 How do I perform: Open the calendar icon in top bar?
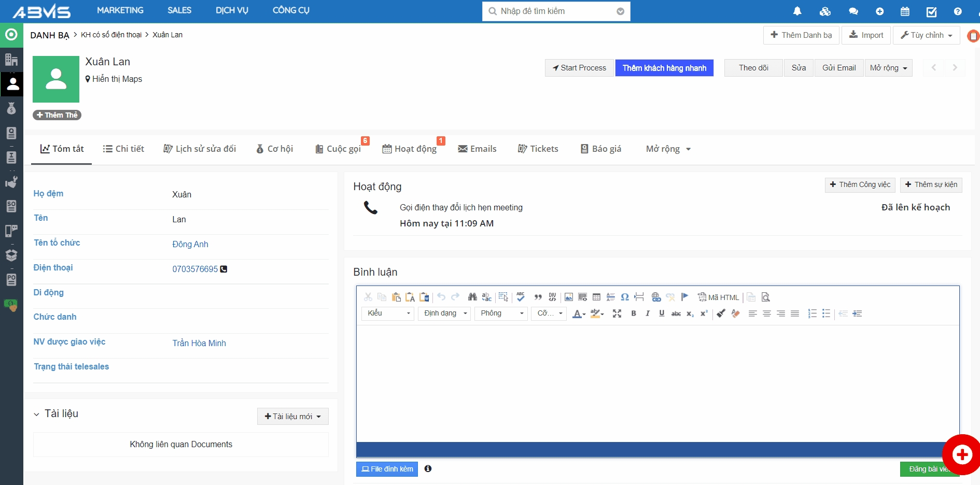click(x=905, y=11)
